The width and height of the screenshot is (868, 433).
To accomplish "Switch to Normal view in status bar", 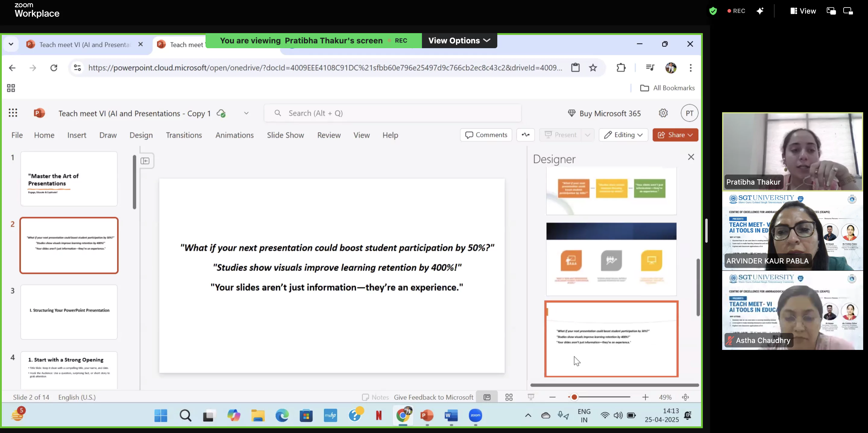I will (487, 397).
